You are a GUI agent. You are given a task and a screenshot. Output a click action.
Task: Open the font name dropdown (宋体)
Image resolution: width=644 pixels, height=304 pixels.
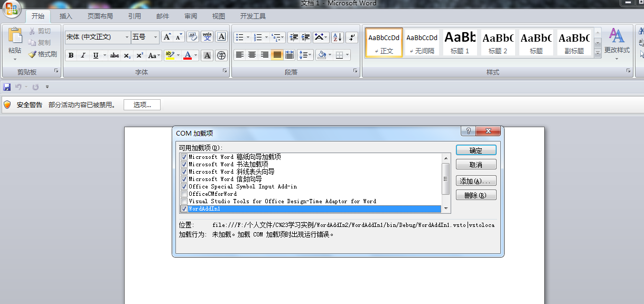(127, 37)
